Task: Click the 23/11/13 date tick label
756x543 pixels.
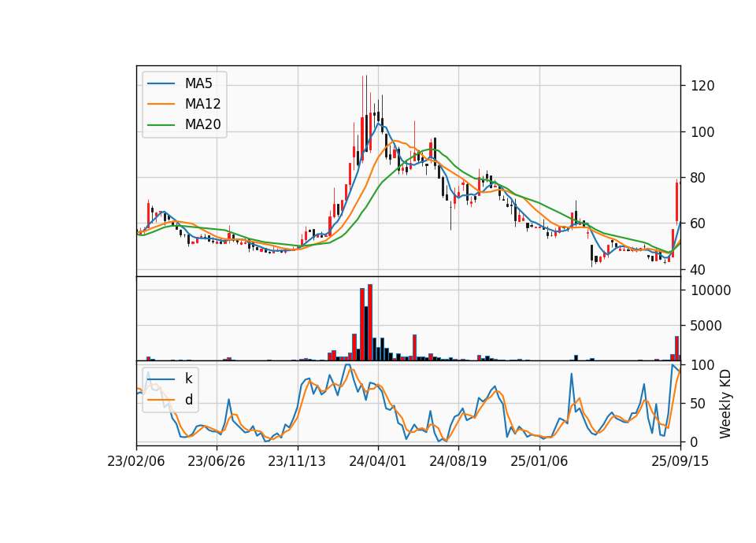Action: 297,461
